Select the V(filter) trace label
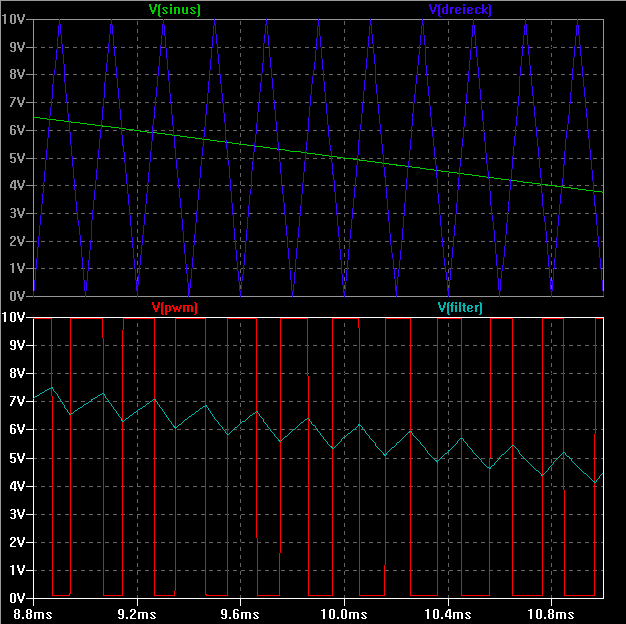This screenshot has width=626, height=624. [x=460, y=307]
